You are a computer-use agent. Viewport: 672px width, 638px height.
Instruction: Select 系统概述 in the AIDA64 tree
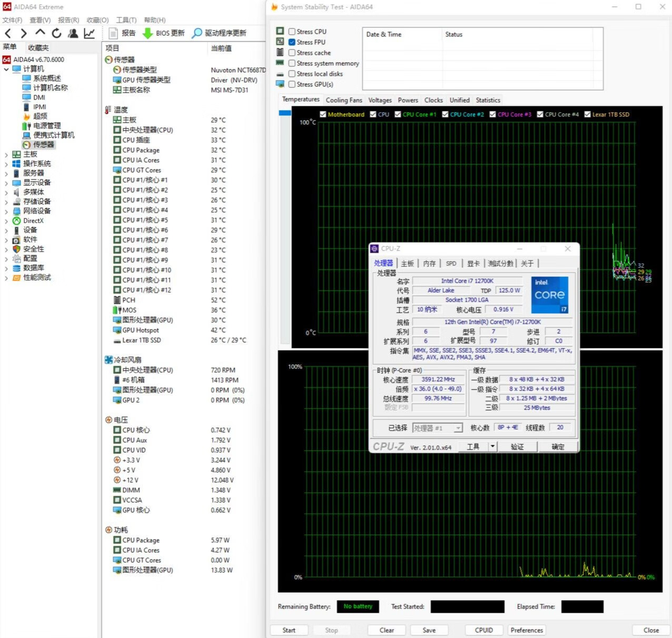[47, 78]
